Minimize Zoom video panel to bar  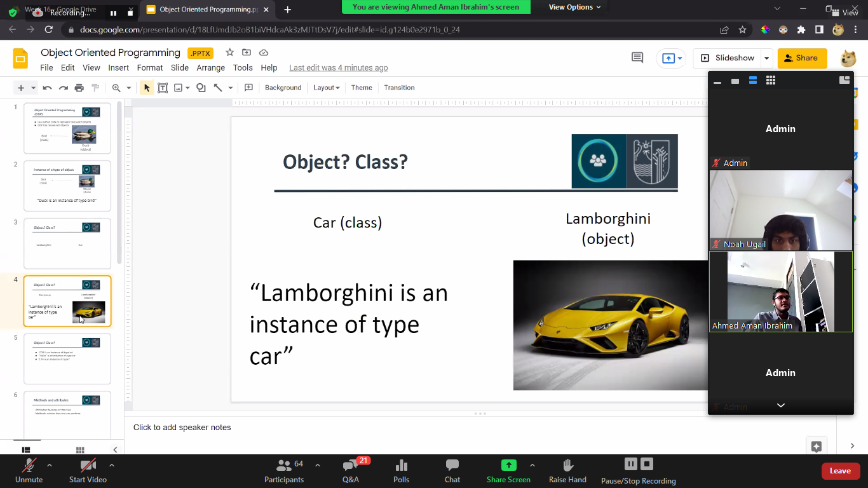717,82
